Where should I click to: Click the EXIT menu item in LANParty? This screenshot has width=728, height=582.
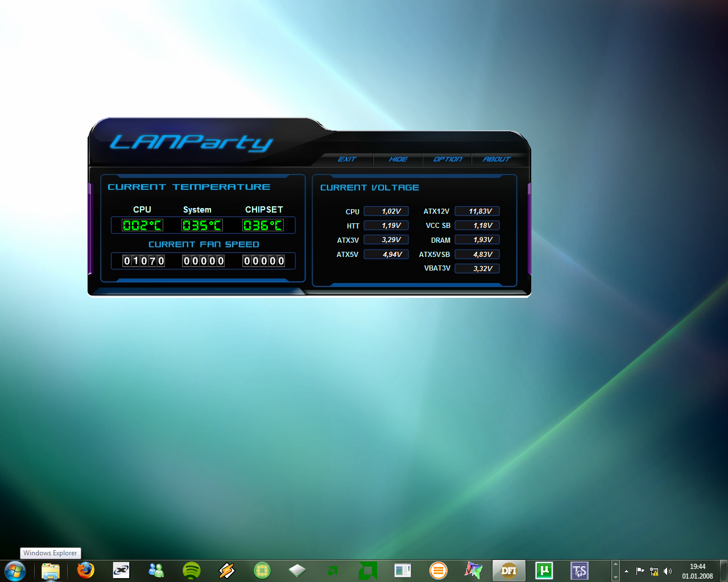coord(347,159)
